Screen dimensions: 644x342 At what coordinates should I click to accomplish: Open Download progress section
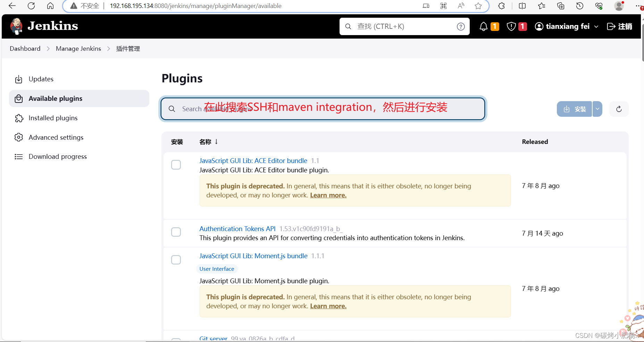(79, 157)
